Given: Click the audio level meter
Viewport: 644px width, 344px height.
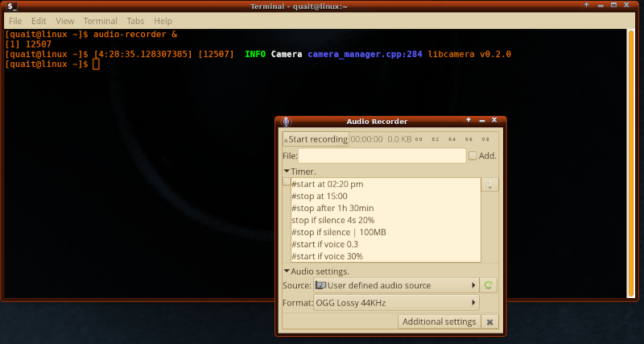Looking at the screenshot, I should [x=452, y=139].
